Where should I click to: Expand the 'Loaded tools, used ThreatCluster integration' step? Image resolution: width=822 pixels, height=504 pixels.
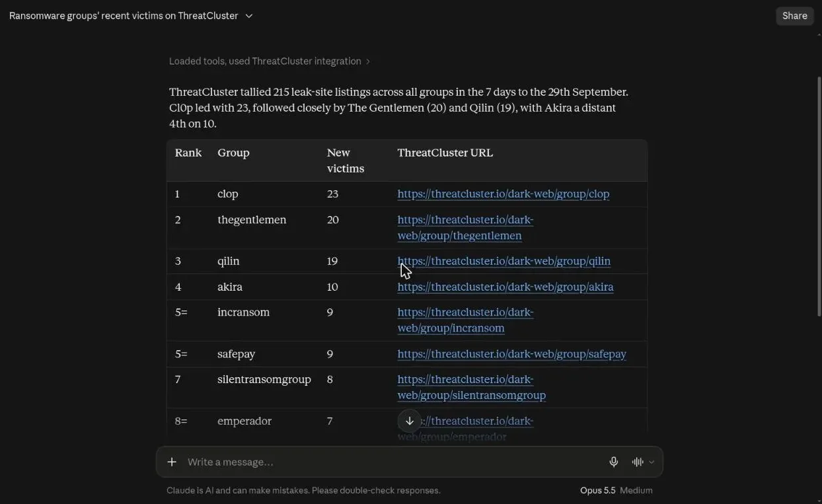pyautogui.click(x=270, y=61)
